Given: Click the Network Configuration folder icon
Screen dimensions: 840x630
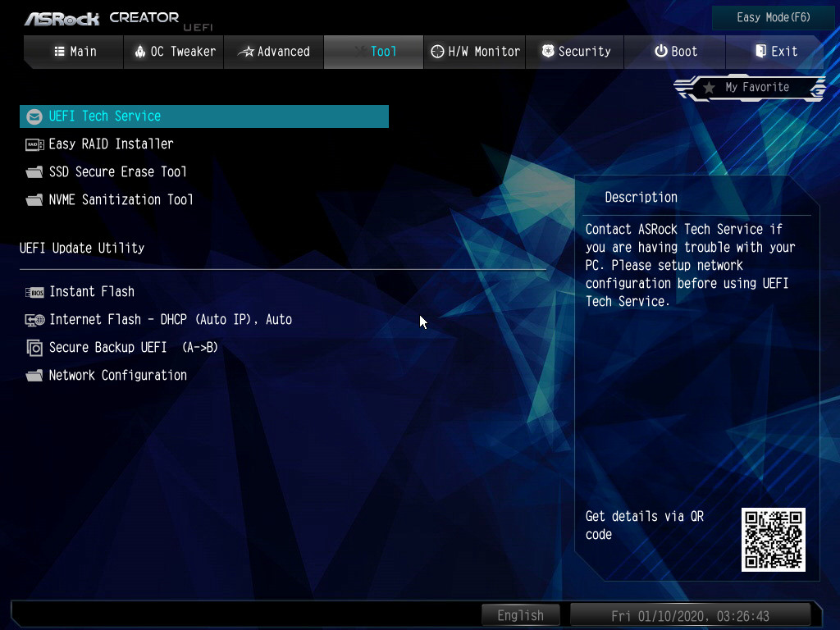Looking at the screenshot, I should pos(34,376).
